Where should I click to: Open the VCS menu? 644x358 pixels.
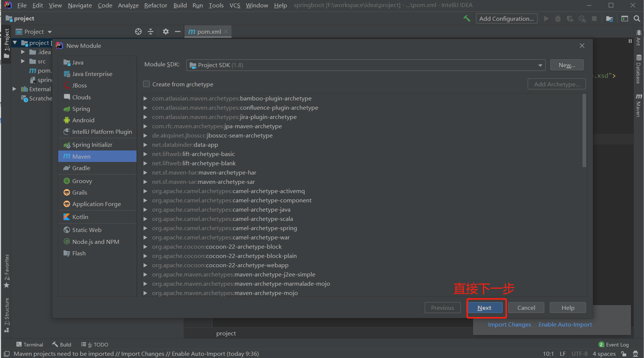[235, 5]
